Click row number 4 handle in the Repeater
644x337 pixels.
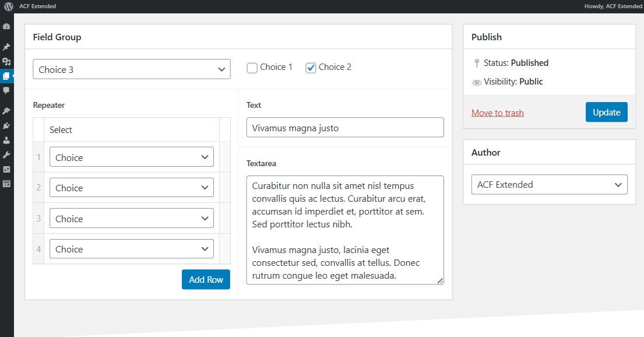point(38,249)
